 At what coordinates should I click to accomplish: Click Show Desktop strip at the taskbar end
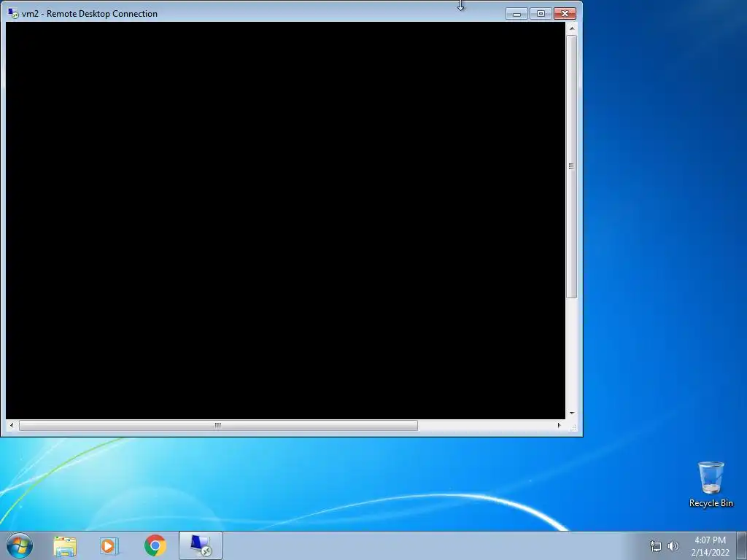(x=742, y=545)
